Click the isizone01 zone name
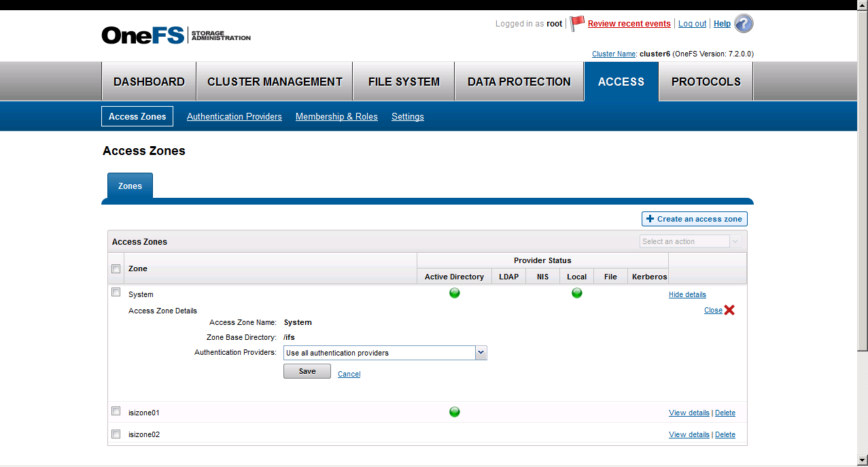Screen dimensions: 868x467 (144, 413)
